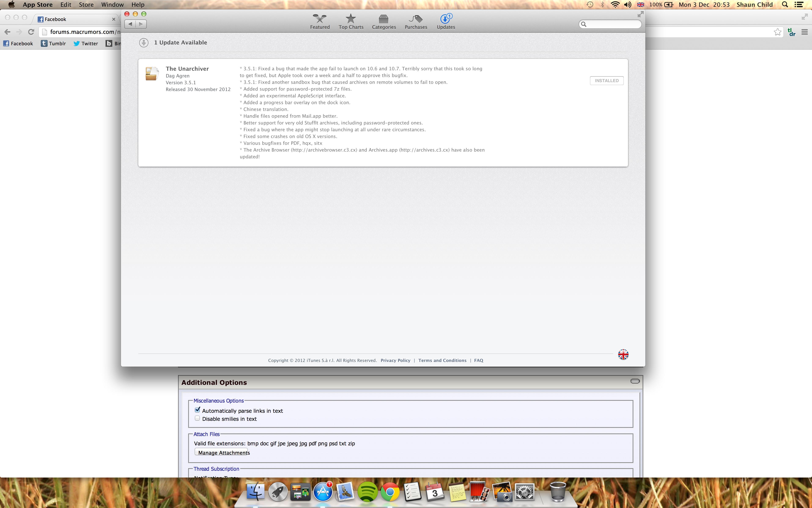Open Mission Control from the Dock
Screen dimensions: 812x508
click(300, 492)
